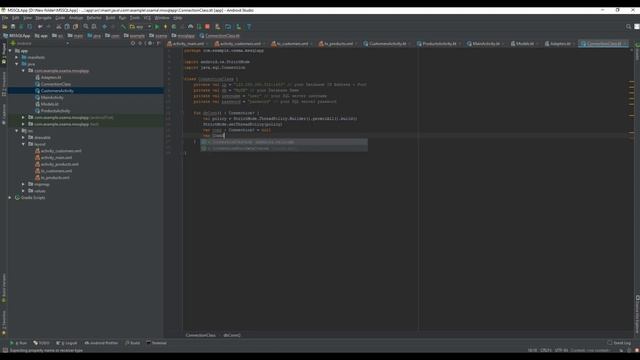The image size is (640, 360).
Task: Click the project panel settings gear icon
Action: click(x=150, y=43)
